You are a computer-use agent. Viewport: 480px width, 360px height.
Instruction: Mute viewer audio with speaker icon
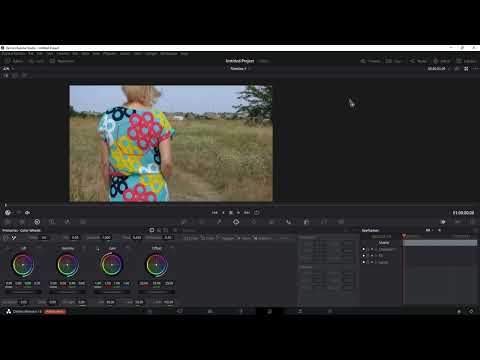click(27, 213)
